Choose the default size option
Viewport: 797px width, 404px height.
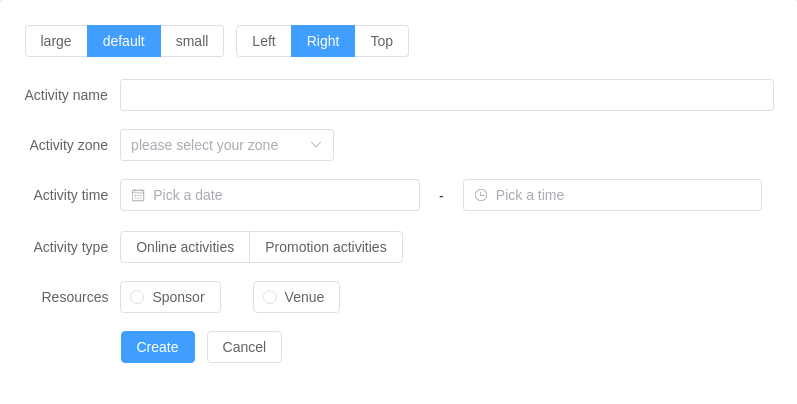[x=124, y=41]
